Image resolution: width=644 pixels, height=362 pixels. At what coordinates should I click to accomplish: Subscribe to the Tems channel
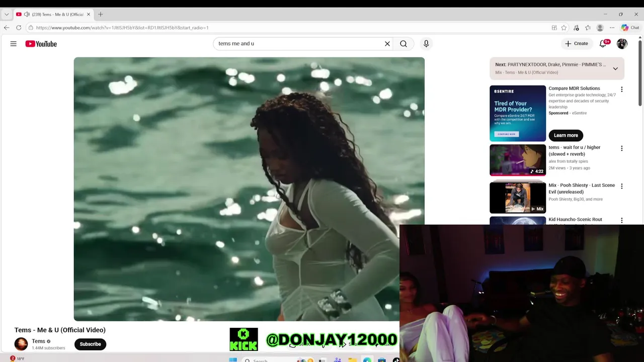[x=91, y=344]
